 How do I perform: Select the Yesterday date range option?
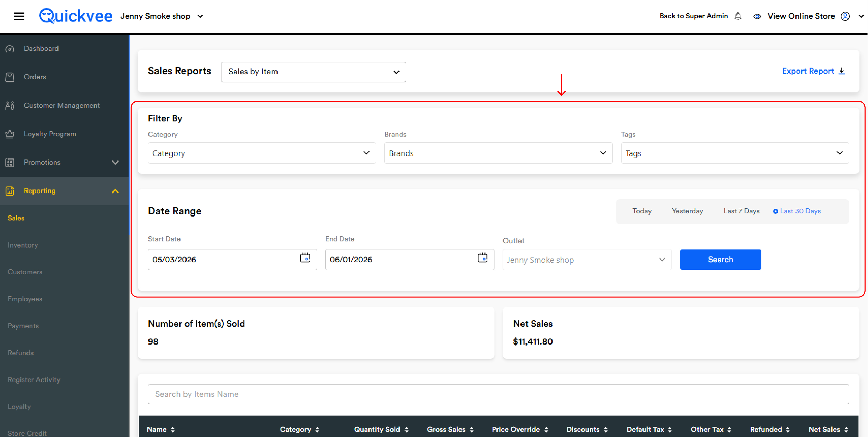coord(687,211)
